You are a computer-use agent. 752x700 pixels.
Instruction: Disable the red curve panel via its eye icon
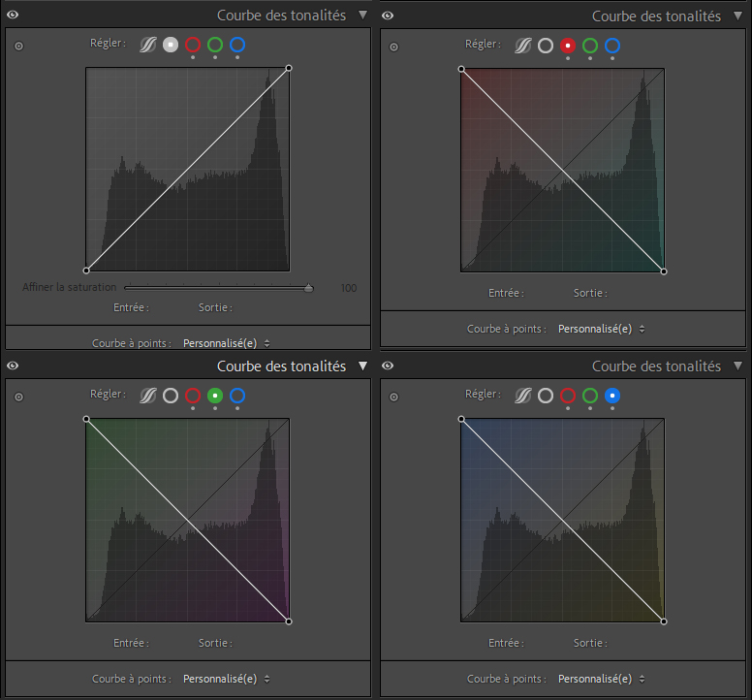(388, 16)
